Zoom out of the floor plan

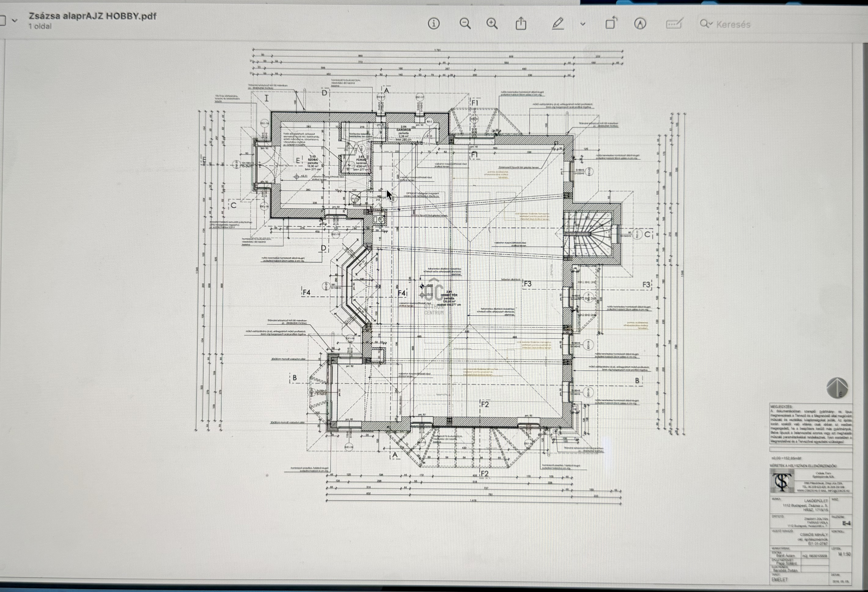pyautogui.click(x=465, y=24)
